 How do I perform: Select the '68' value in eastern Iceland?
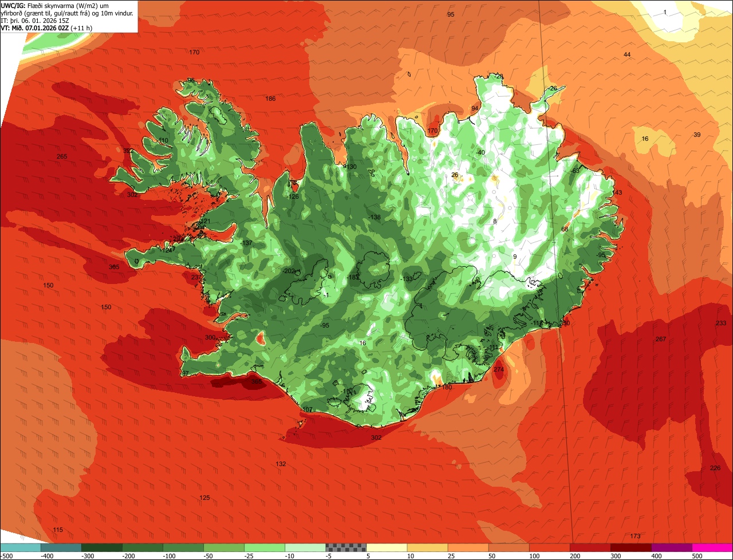click(x=565, y=229)
